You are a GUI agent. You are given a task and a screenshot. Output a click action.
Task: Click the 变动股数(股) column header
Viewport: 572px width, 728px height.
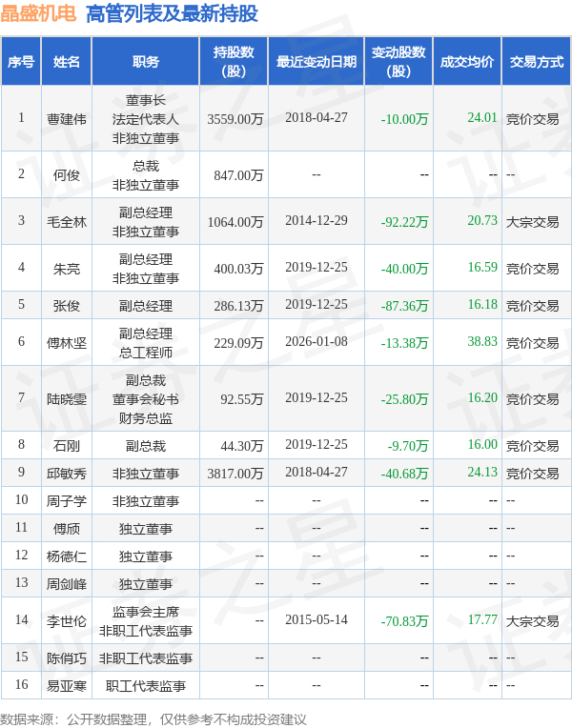(x=398, y=62)
